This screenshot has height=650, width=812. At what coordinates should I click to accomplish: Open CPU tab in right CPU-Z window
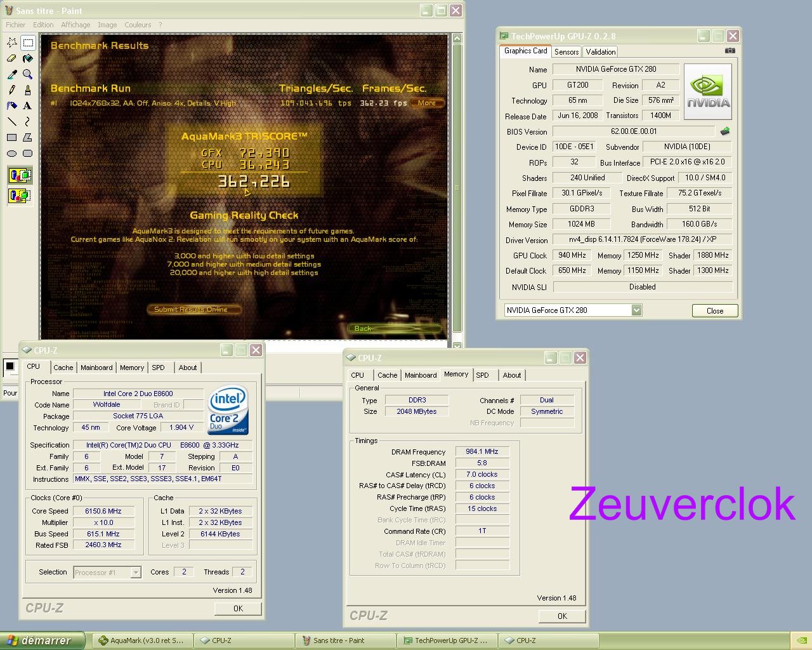tap(358, 375)
